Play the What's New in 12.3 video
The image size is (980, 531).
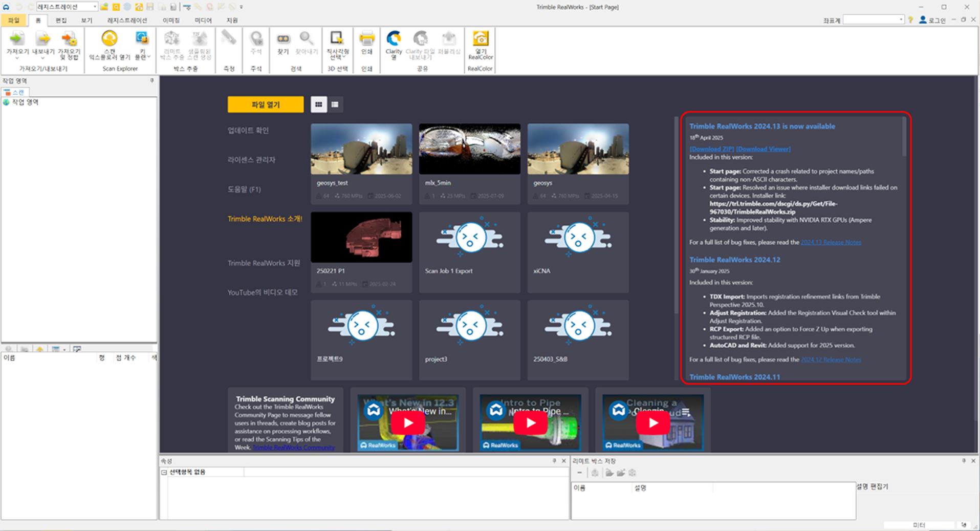[407, 423]
